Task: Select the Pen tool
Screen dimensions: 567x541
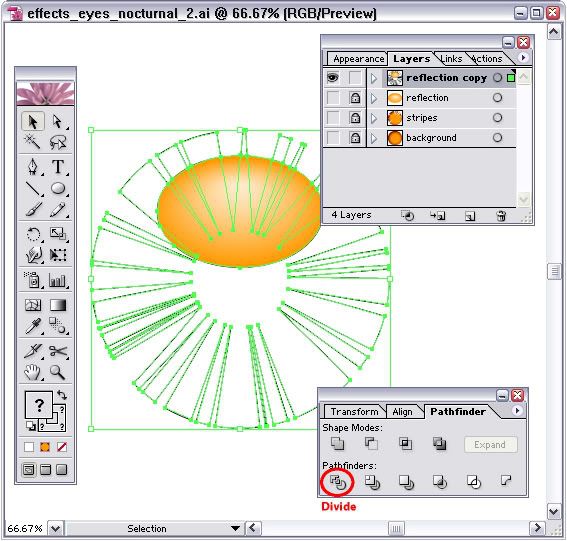Action: 33,167
